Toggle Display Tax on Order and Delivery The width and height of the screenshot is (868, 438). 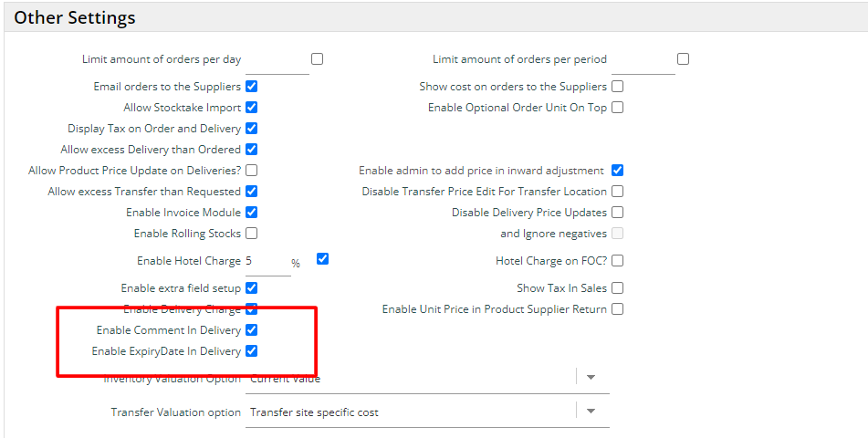pos(251,129)
